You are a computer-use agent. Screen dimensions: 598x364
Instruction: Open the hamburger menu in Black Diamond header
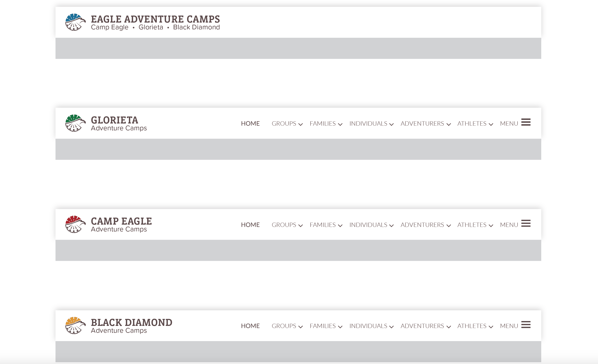tap(526, 324)
